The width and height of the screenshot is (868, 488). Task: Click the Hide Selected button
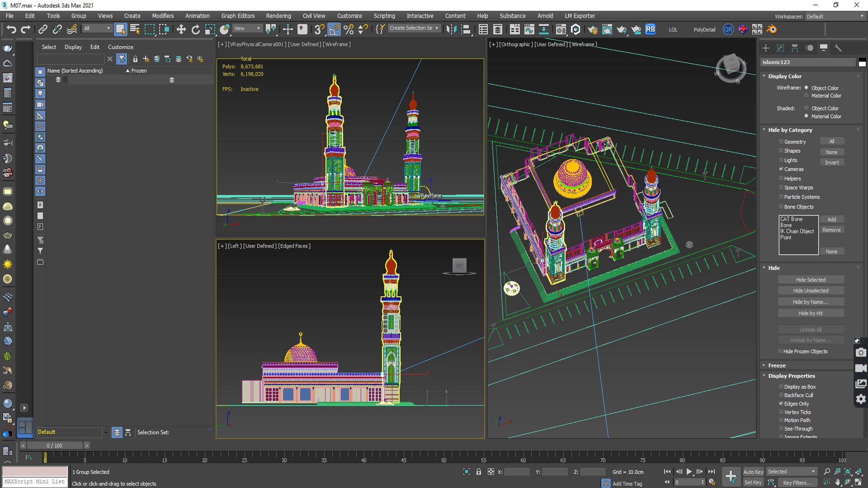(x=811, y=280)
